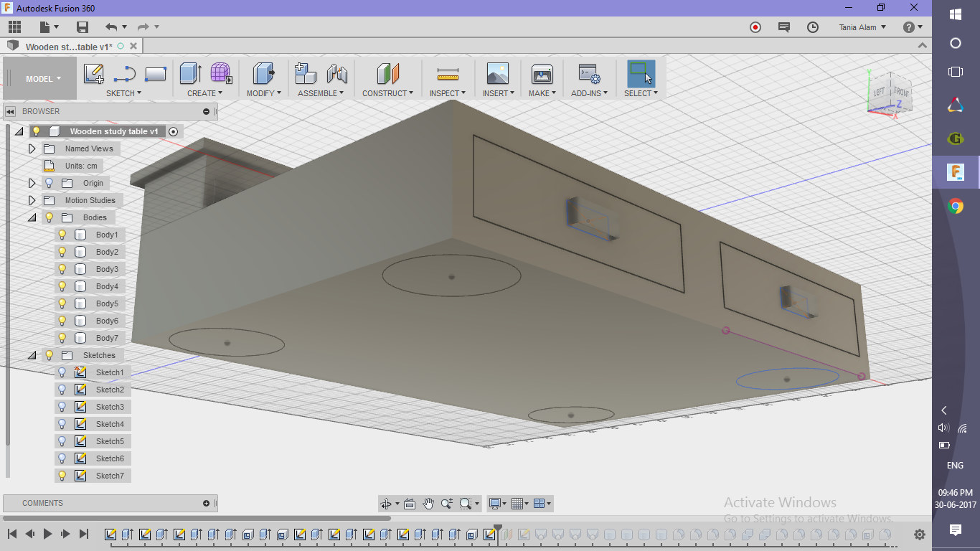Select the Spline sketch tool
Image resolution: width=980 pixels, height=551 pixels.
click(125, 74)
